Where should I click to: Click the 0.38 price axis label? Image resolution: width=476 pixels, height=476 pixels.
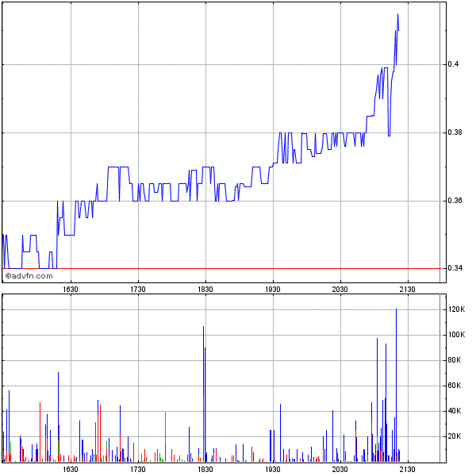click(454, 132)
